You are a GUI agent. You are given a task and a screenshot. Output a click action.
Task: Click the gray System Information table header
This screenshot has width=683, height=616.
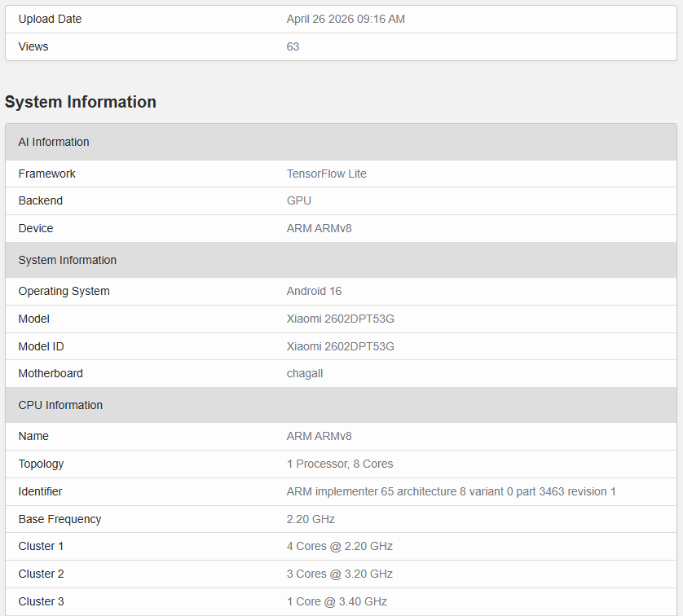click(x=67, y=260)
